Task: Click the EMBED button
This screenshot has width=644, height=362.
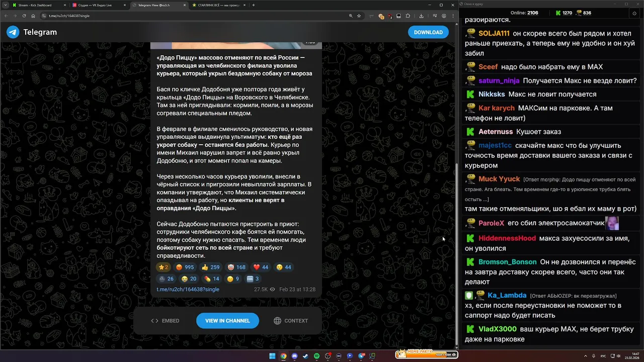Action: 165,321
